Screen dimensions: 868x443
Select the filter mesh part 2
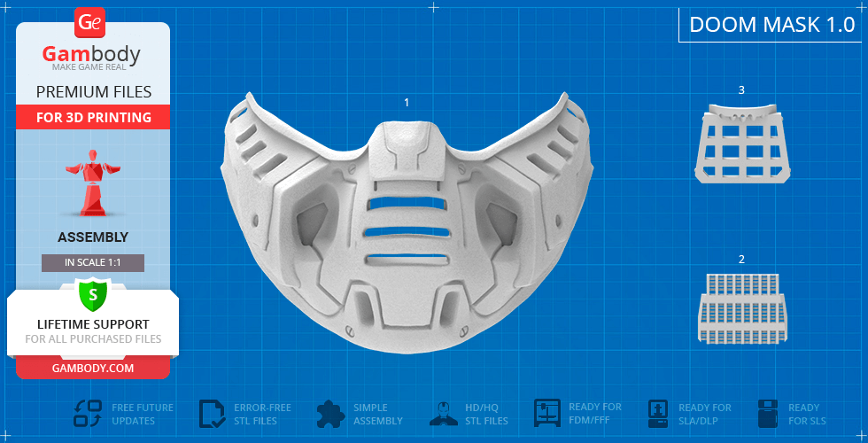click(x=740, y=307)
